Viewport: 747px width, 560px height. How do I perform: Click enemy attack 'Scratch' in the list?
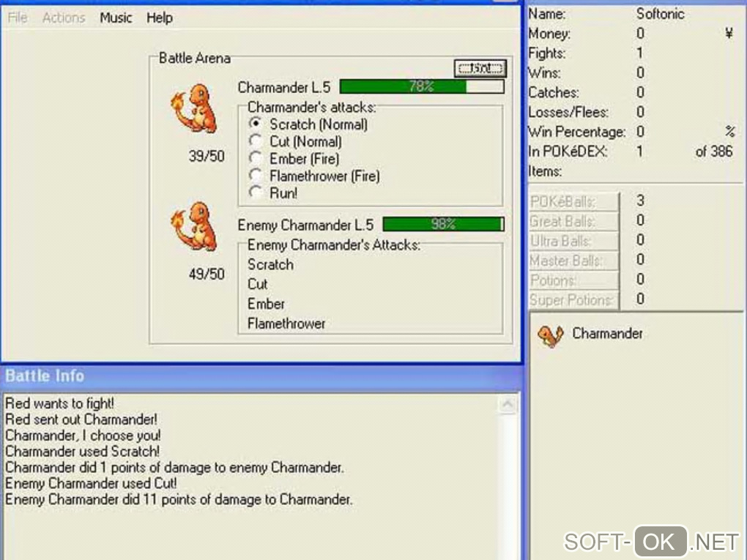[x=270, y=265]
